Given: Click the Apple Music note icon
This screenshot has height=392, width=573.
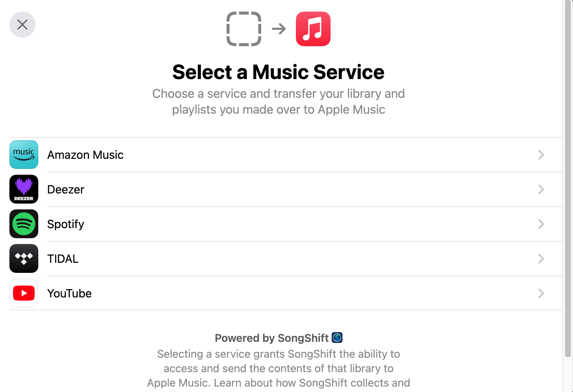Looking at the screenshot, I should tap(313, 29).
